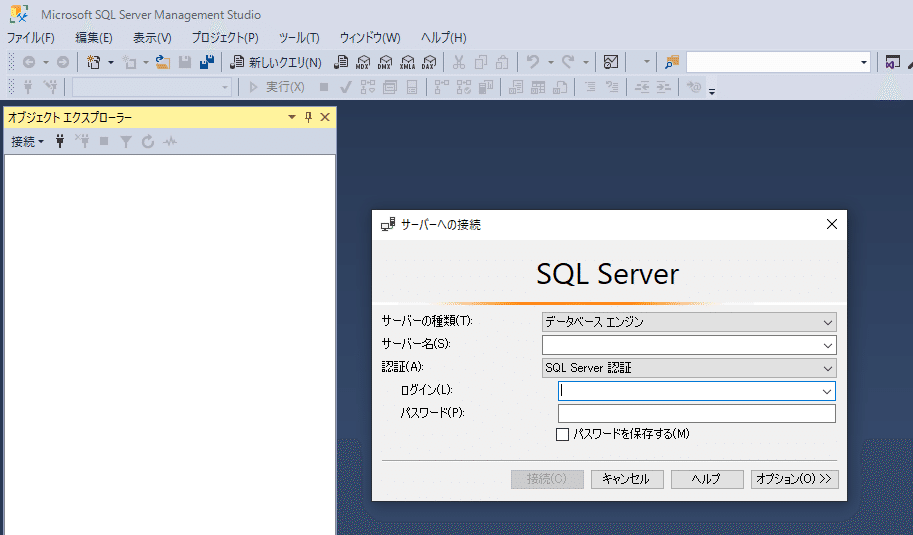The height and width of the screenshot is (535, 913).
Task: Close the サーバーへの接続 dialog
Action: click(x=831, y=224)
